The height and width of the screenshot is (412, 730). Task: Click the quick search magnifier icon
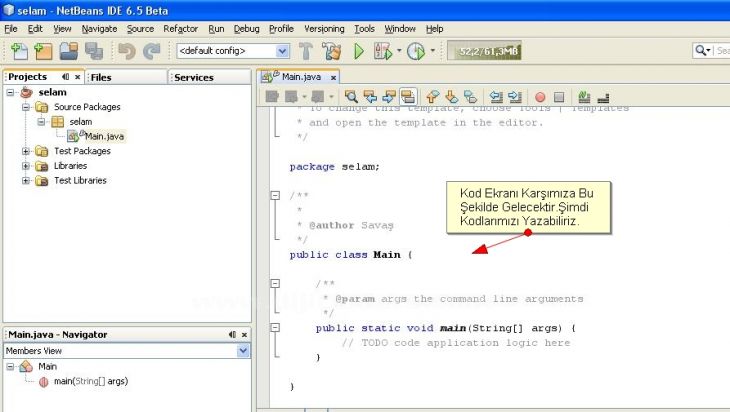[702, 50]
